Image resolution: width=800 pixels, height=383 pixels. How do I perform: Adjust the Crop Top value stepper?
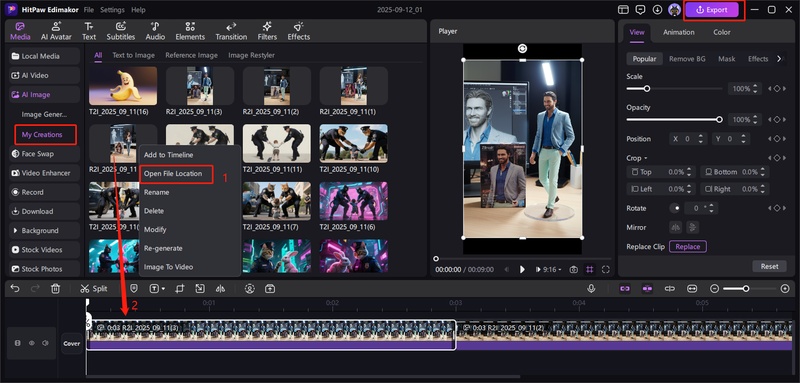(689, 172)
